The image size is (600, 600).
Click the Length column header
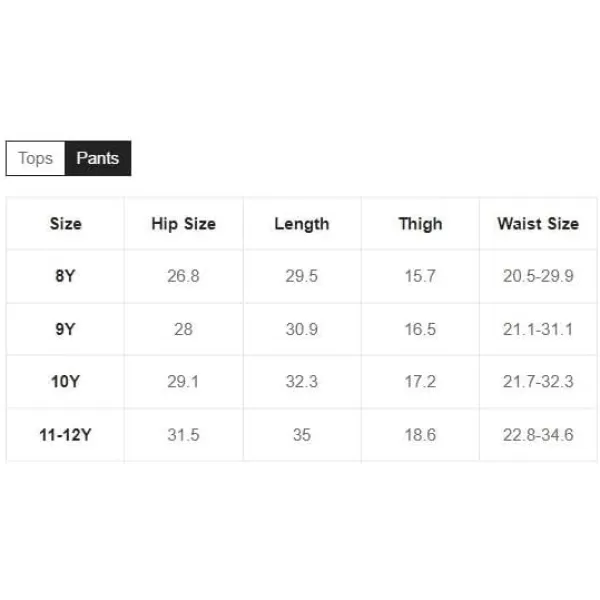(x=302, y=224)
